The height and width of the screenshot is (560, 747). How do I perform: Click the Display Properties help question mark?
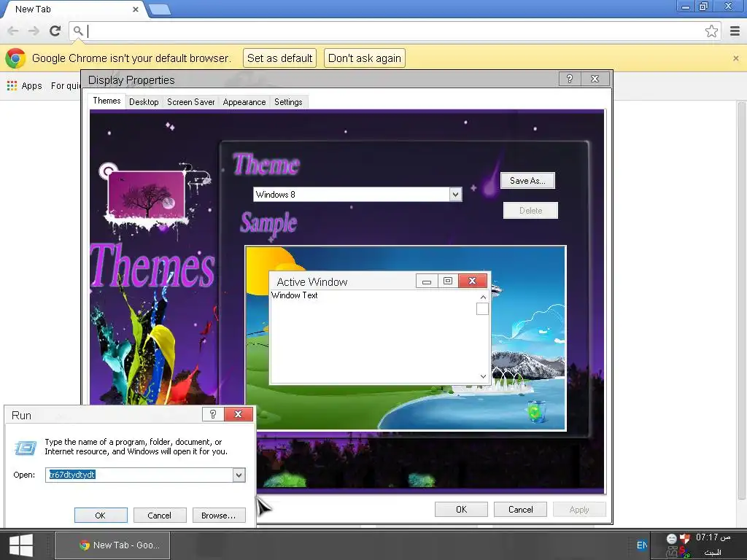pos(569,79)
